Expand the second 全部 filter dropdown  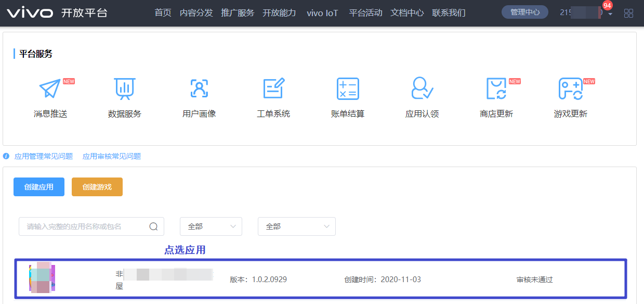tap(297, 226)
